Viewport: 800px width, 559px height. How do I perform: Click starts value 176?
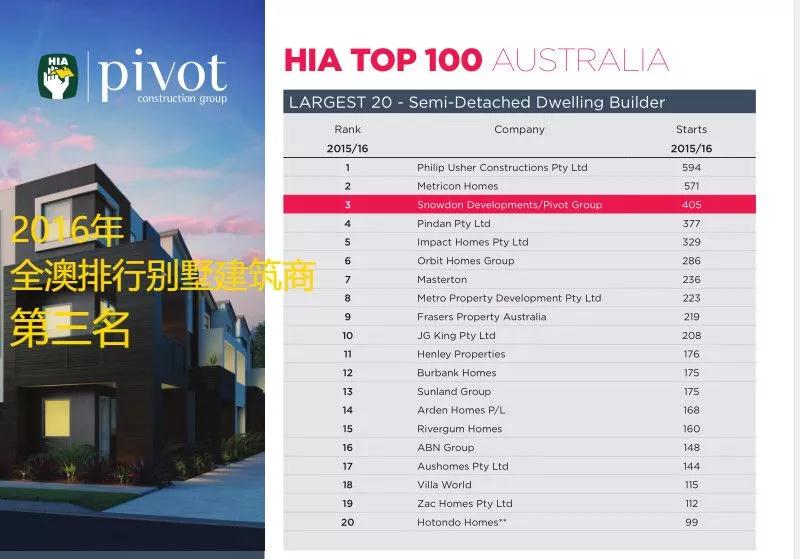691,354
